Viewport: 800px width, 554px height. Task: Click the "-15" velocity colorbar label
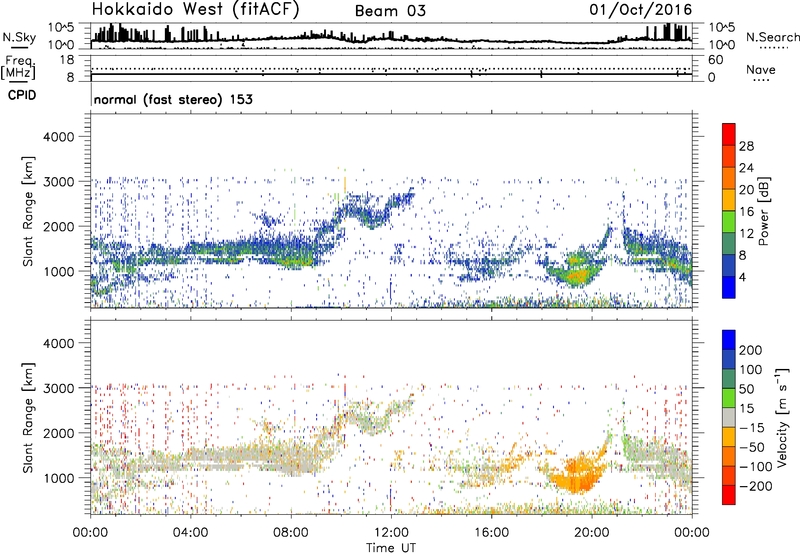(752, 428)
